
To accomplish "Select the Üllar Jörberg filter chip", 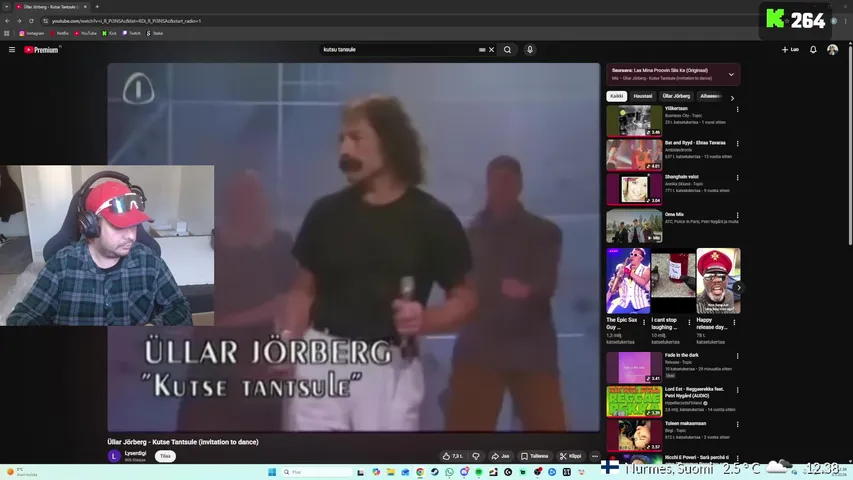I will (x=676, y=96).
